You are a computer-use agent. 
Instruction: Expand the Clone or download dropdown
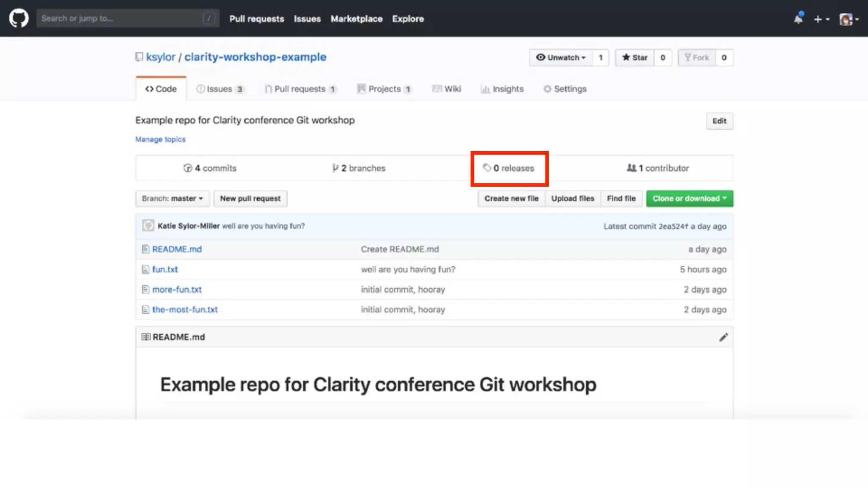(x=689, y=199)
